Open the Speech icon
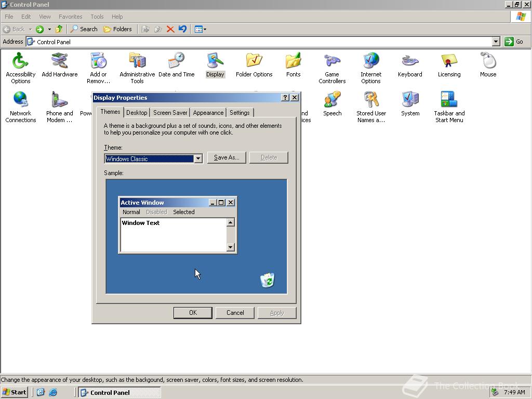The width and height of the screenshot is (532, 399). 332,103
